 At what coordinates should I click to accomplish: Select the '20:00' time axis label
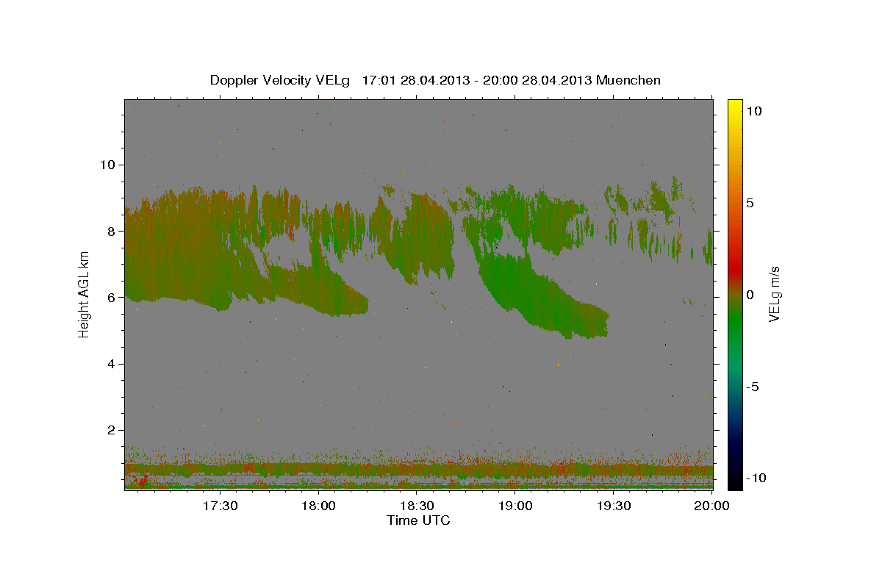point(712,506)
